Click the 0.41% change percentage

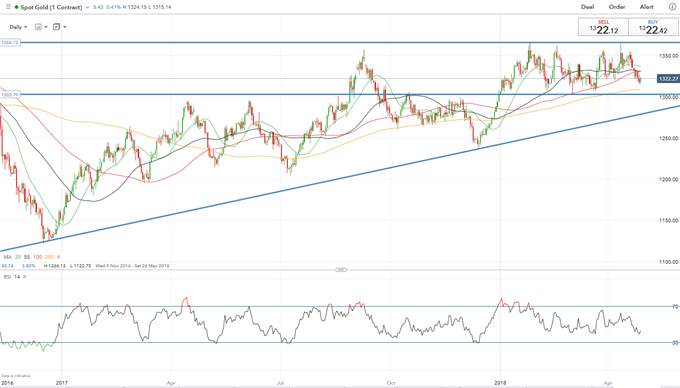114,7
